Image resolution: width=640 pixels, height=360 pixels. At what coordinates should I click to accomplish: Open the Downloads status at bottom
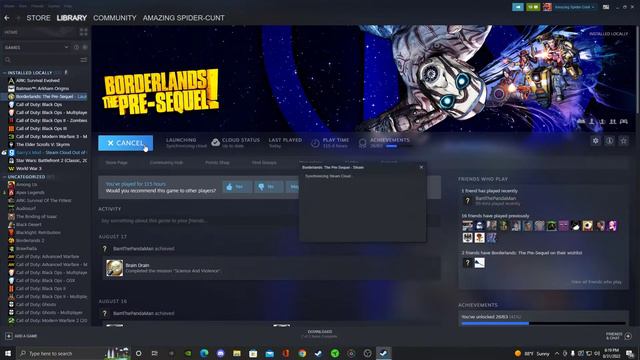click(x=320, y=334)
